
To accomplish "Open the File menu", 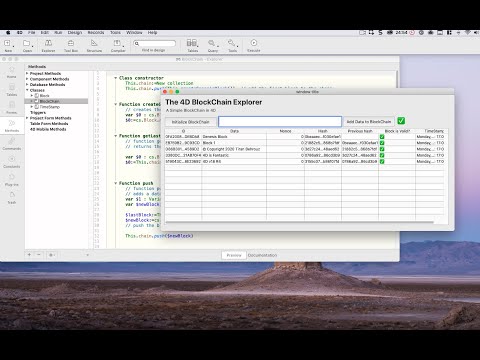I will 32,33.
